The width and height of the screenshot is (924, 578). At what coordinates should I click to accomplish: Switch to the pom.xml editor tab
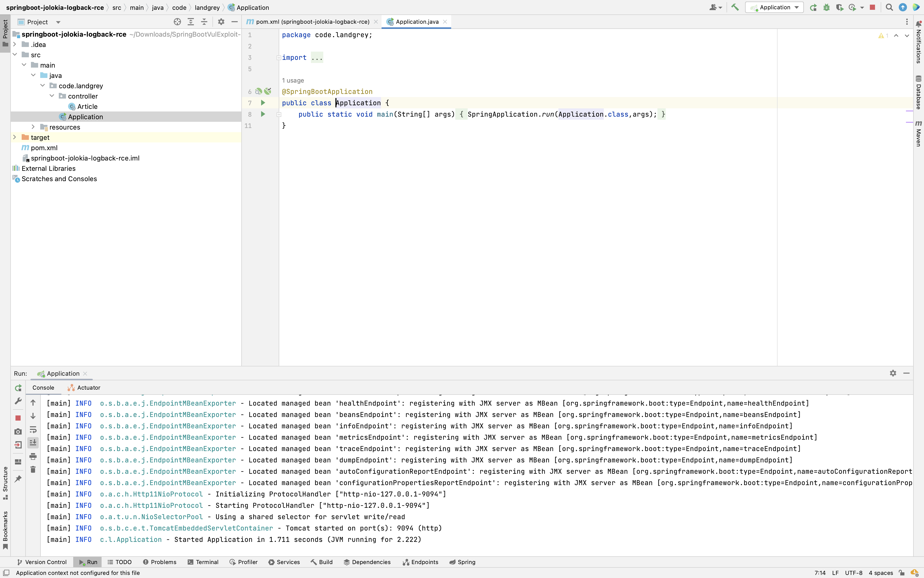[x=312, y=22]
